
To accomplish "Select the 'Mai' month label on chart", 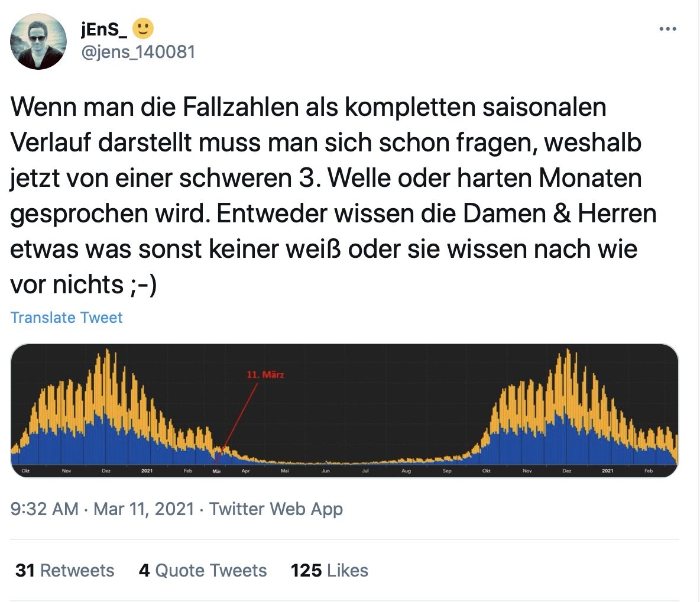I will pos(284,471).
